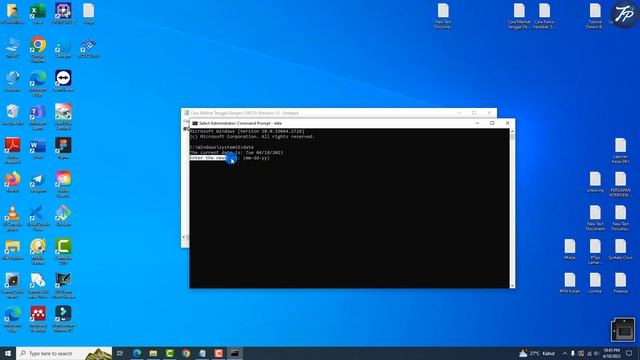Click the Command Prompt title bar icon
Image resolution: width=640 pixels, height=360 pixels.
tap(195, 123)
